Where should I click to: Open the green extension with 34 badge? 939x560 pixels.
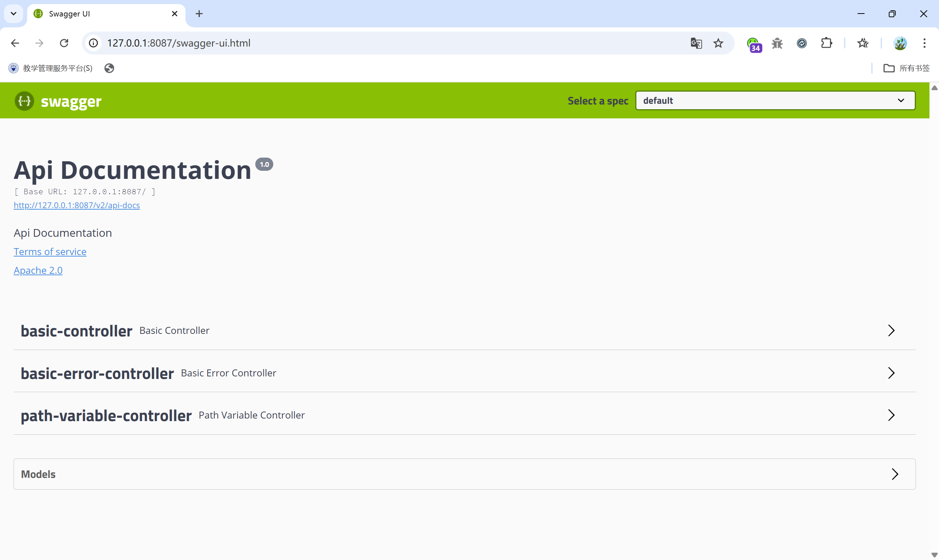[753, 44]
